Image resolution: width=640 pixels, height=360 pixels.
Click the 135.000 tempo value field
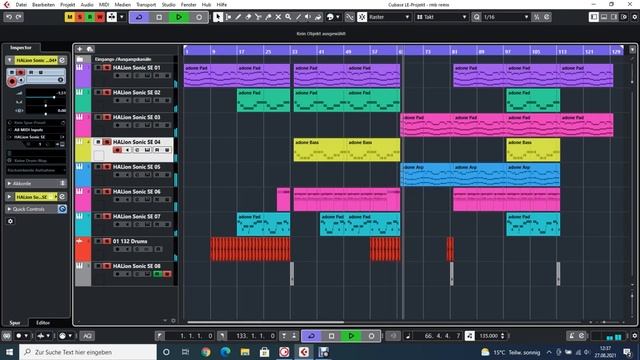coord(489,336)
